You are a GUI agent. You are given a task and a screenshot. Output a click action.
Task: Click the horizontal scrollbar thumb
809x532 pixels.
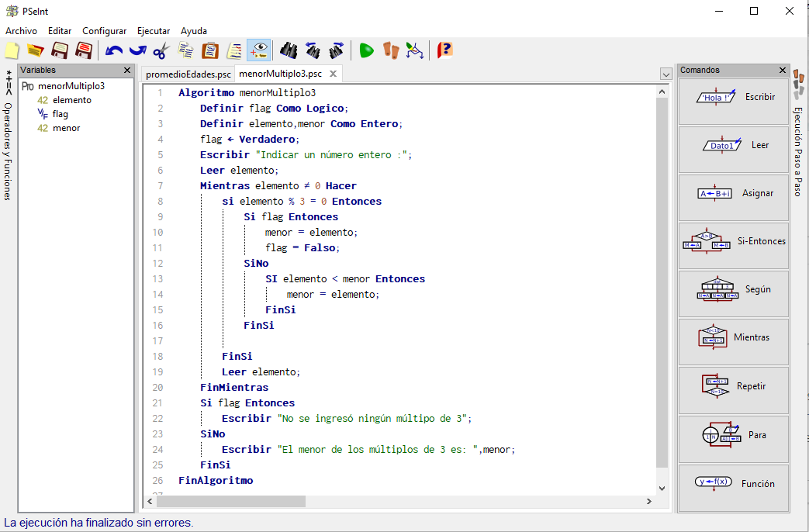(x=231, y=501)
